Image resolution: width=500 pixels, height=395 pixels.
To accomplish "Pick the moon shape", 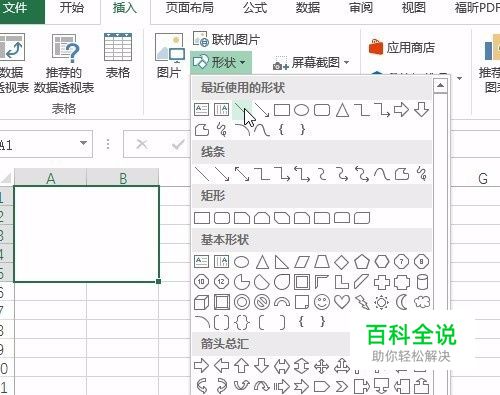I will [402, 302].
